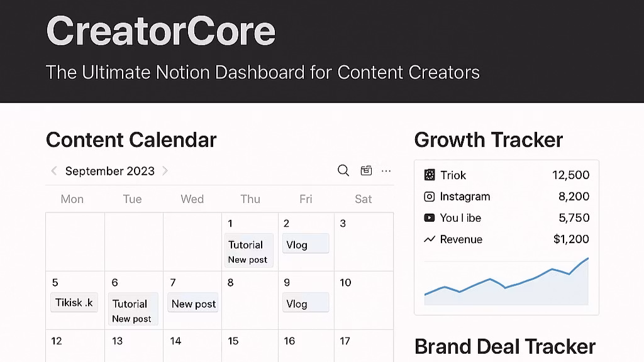Go to previous month with left chevron
The height and width of the screenshot is (362, 644).
[54, 171]
